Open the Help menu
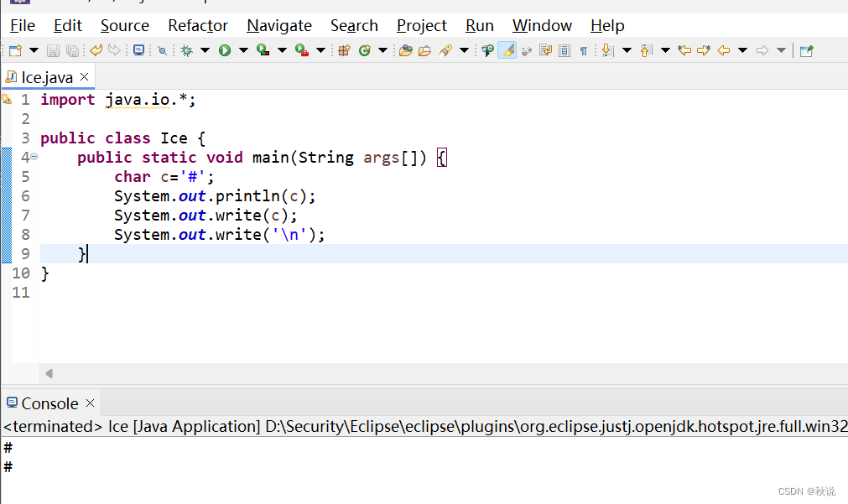The height and width of the screenshot is (504, 848). pyautogui.click(x=607, y=25)
